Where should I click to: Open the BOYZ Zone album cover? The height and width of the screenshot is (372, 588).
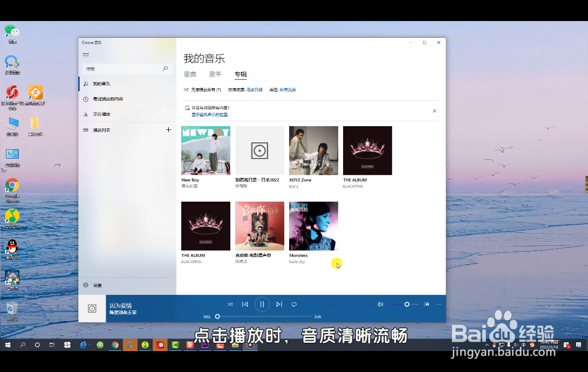313,150
